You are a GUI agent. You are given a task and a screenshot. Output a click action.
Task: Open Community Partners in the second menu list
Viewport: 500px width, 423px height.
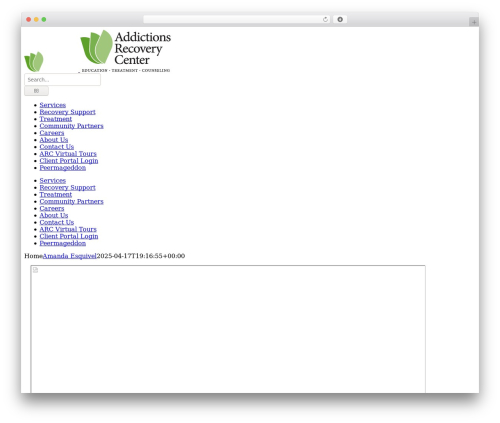(x=71, y=202)
